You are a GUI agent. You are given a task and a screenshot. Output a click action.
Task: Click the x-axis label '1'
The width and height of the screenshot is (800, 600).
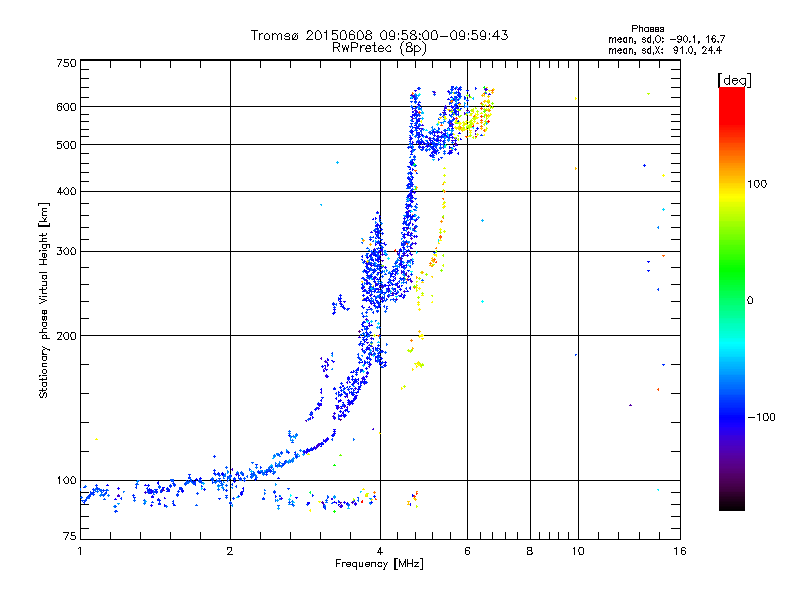pyautogui.click(x=80, y=551)
